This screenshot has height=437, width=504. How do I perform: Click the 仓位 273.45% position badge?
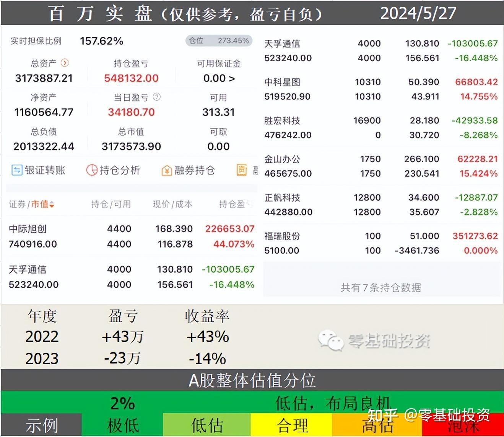[x=218, y=40]
